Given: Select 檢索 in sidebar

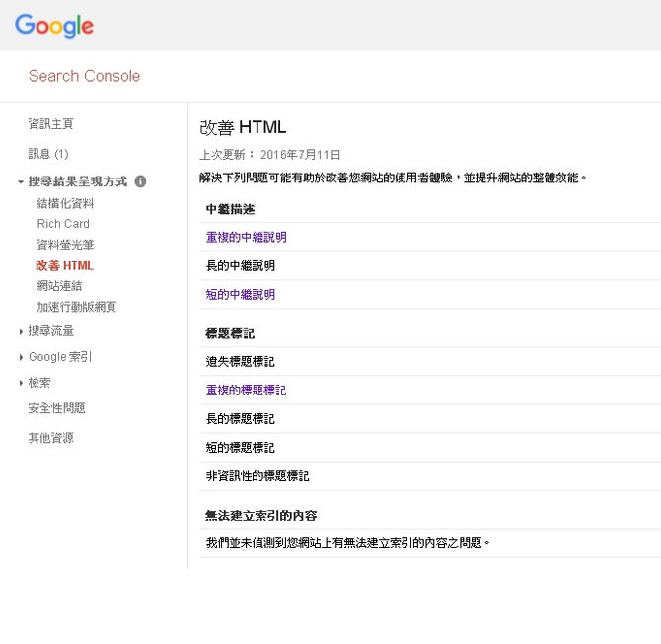Looking at the screenshot, I should pyautogui.click(x=39, y=383).
